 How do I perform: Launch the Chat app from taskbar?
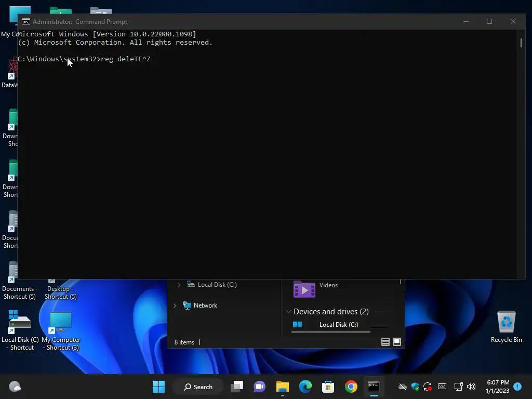pyautogui.click(x=260, y=387)
